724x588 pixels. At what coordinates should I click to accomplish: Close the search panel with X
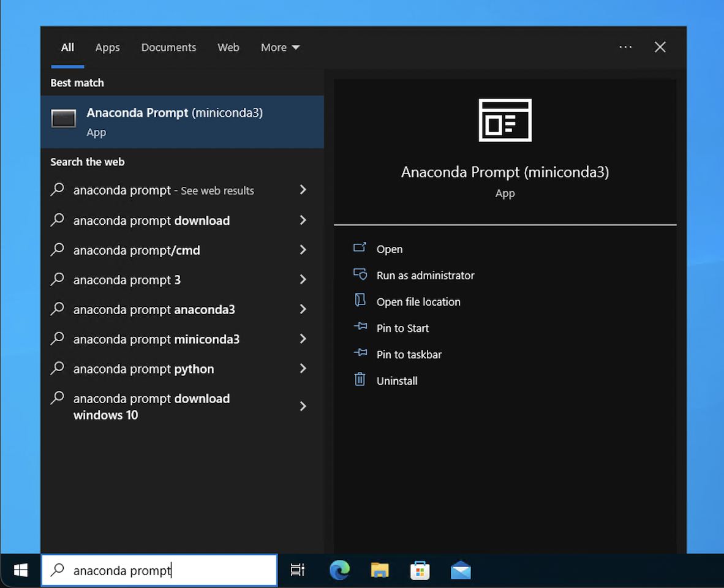click(x=660, y=47)
